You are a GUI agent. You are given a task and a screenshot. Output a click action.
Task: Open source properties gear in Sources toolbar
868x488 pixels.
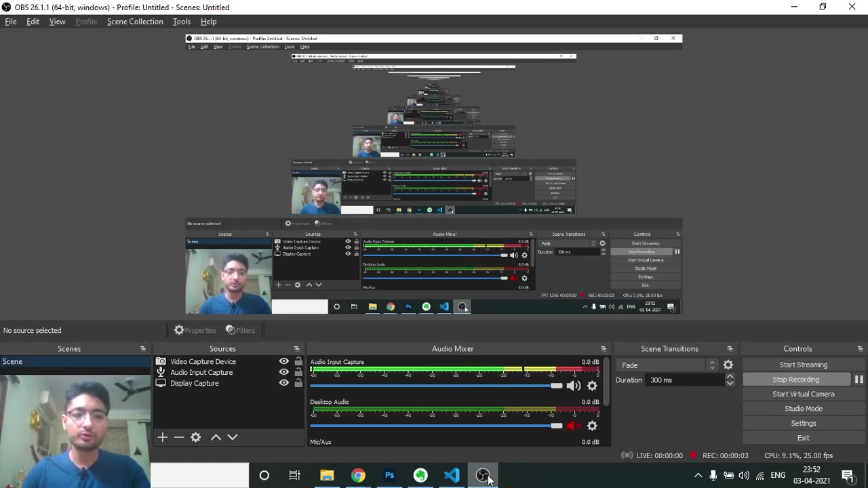tap(196, 437)
